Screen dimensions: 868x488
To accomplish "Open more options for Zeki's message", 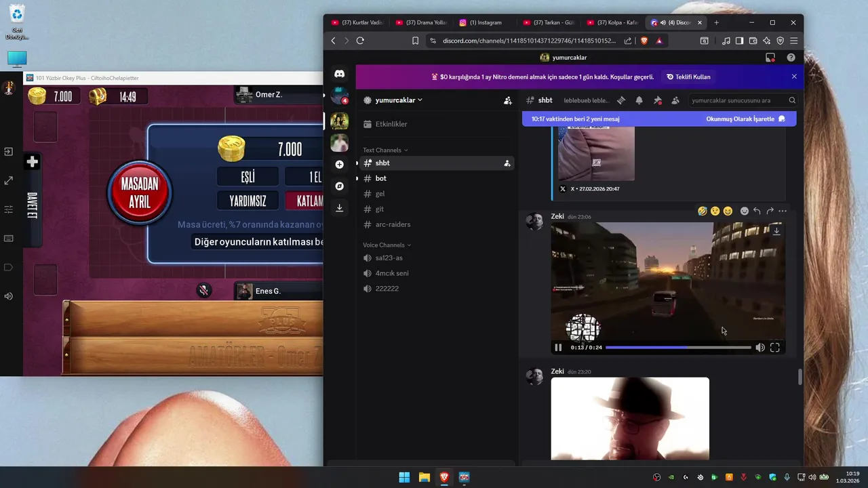I will [x=783, y=211].
